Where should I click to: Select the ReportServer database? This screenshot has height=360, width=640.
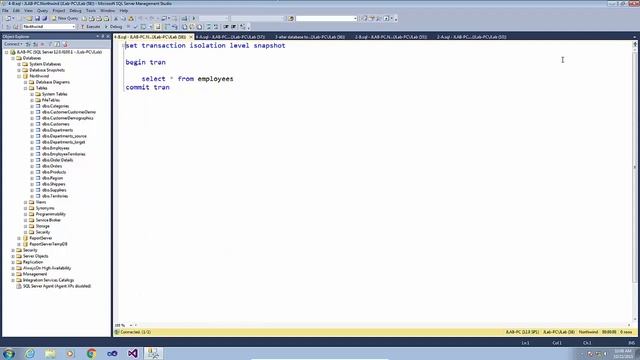pos(40,238)
